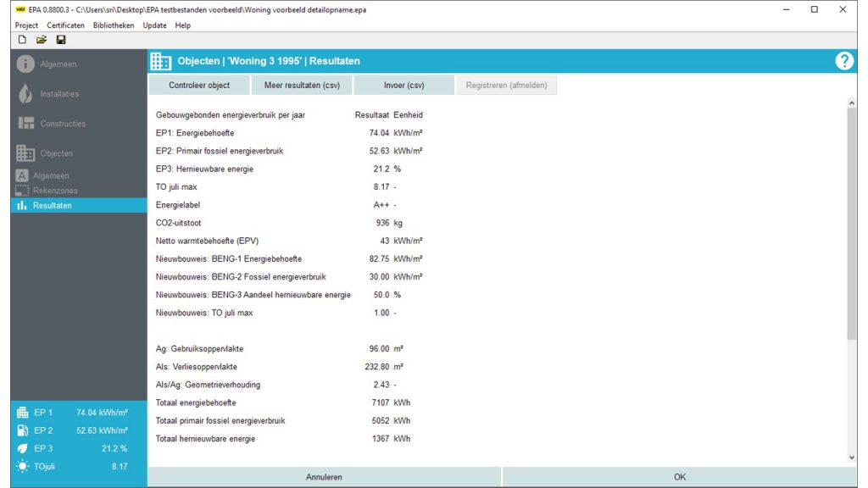Image resolution: width=868 pixels, height=488 pixels.
Task: Click the EP 2 fuel pump icon
Action: pos(22,430)
